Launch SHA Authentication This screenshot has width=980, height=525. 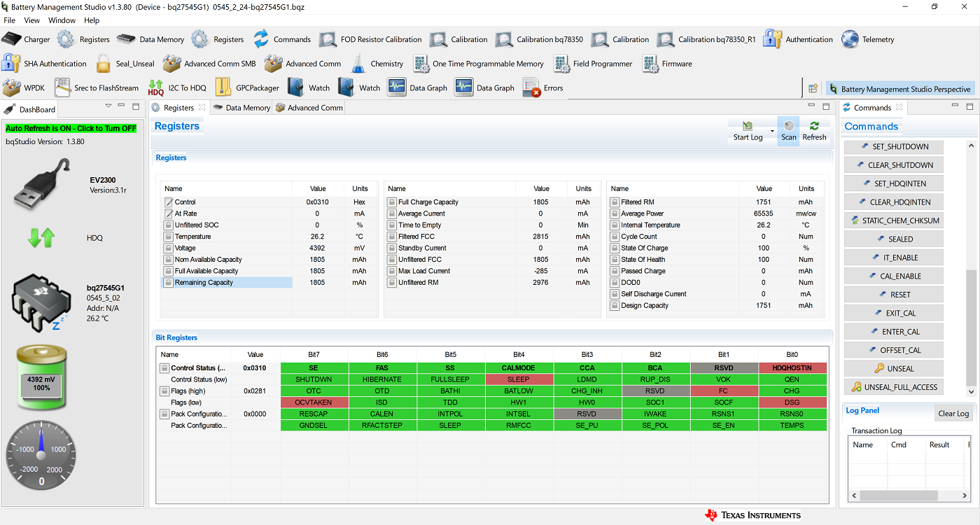[45, 64]
